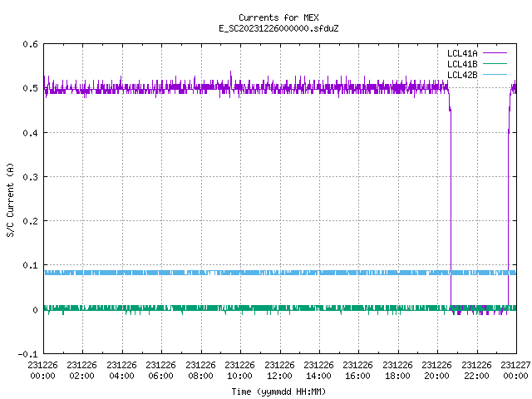The image size is (532, 399).
Task: Click the x-axis label 'Time (yymmdd HH:MM)'
Action: (278, 392)
